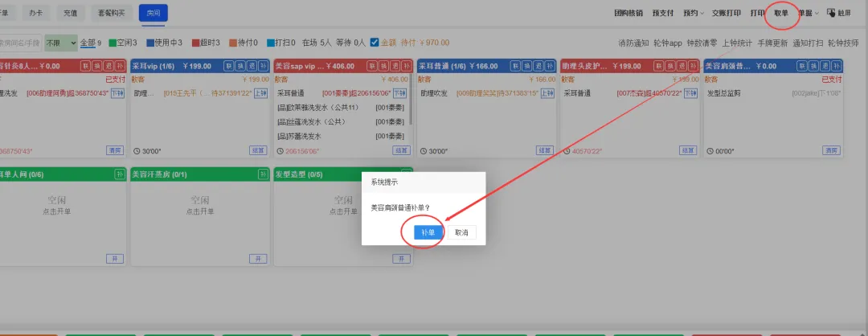Click 退 icon on 助理头皮护 card
The image size is (868, 336).
coord(682,66)
